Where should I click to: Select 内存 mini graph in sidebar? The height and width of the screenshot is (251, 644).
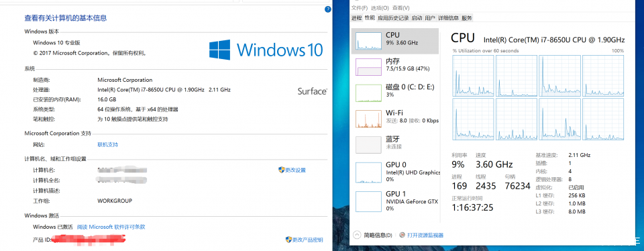point(369,67)
